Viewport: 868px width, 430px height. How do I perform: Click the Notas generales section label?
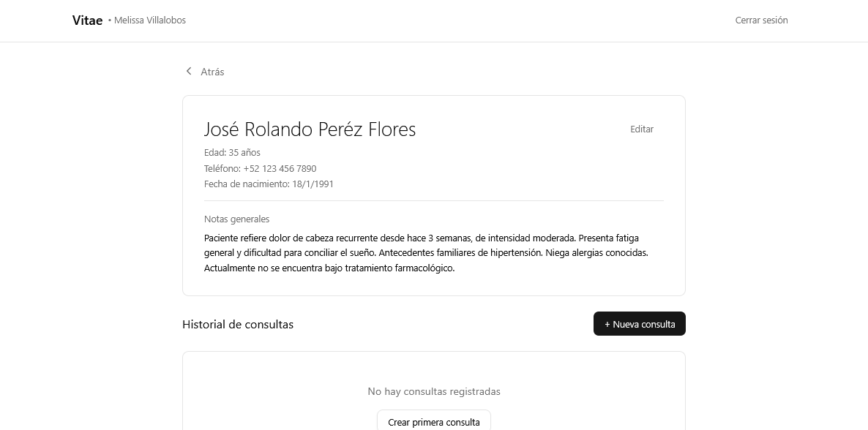pyautogui.click(x=236, y=219)
